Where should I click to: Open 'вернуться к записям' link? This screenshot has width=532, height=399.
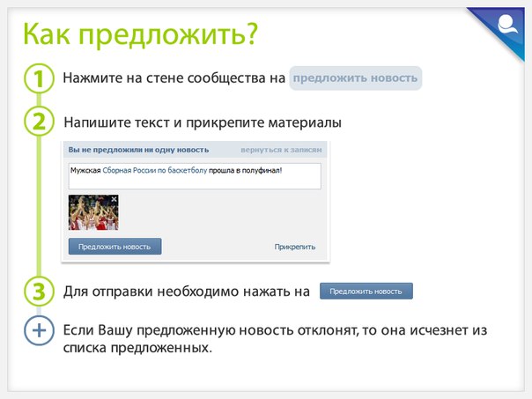pyautogui.click(x=281, y=150)
